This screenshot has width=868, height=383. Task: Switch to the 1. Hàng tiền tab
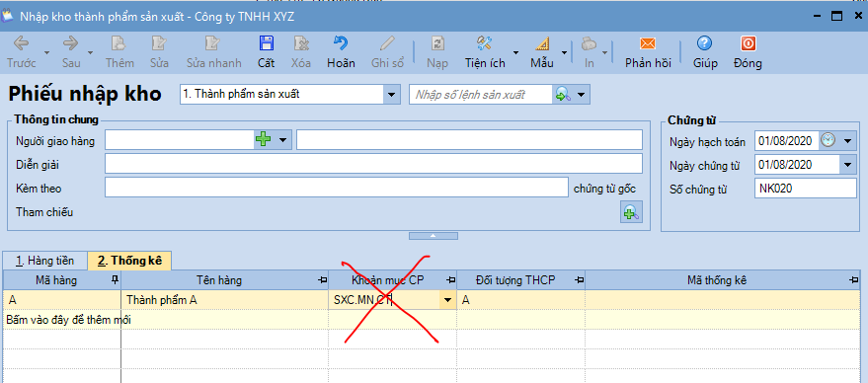44,261
